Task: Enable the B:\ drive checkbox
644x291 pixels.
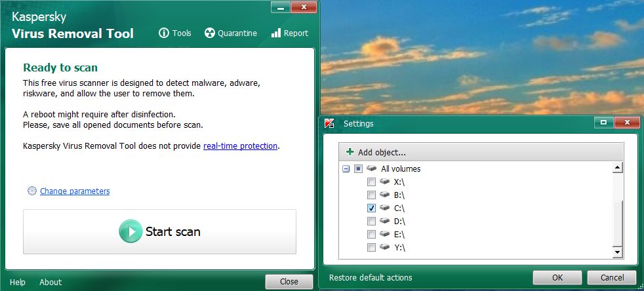Action: click(x=371, y=195)
